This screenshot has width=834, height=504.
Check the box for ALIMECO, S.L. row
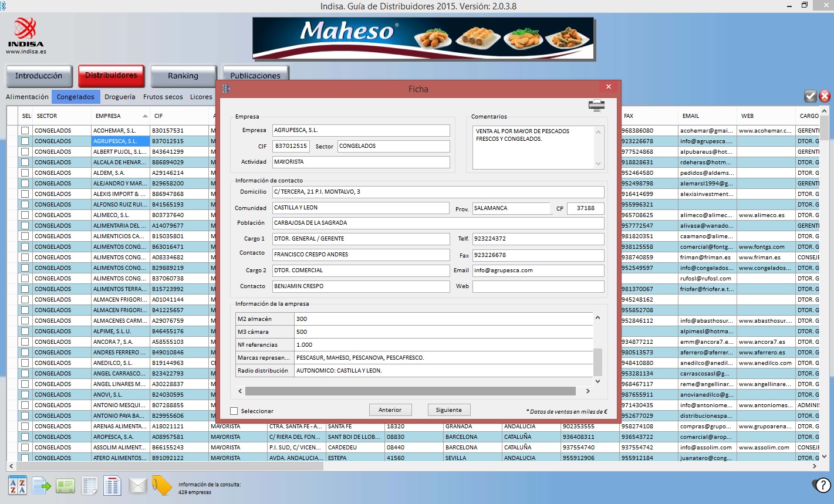[25, 215]
